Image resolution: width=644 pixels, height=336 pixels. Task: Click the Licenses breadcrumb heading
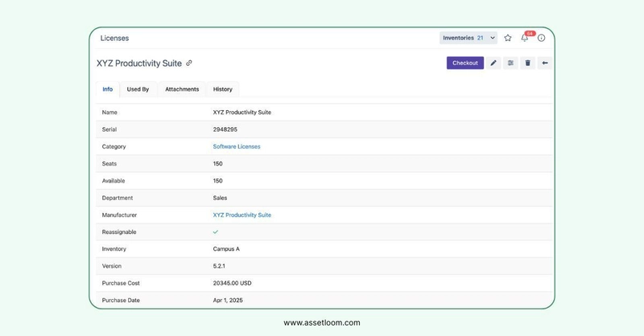tap(114, 38)
